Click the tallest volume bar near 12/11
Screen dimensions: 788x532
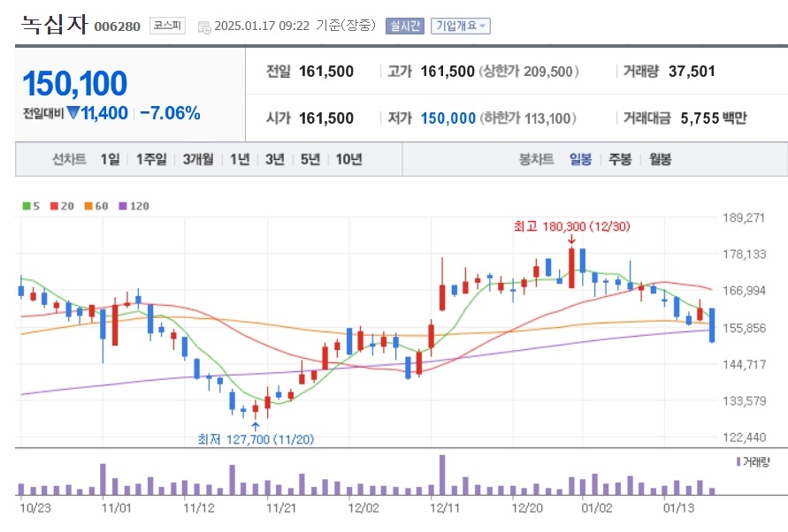tap(442, 475)
